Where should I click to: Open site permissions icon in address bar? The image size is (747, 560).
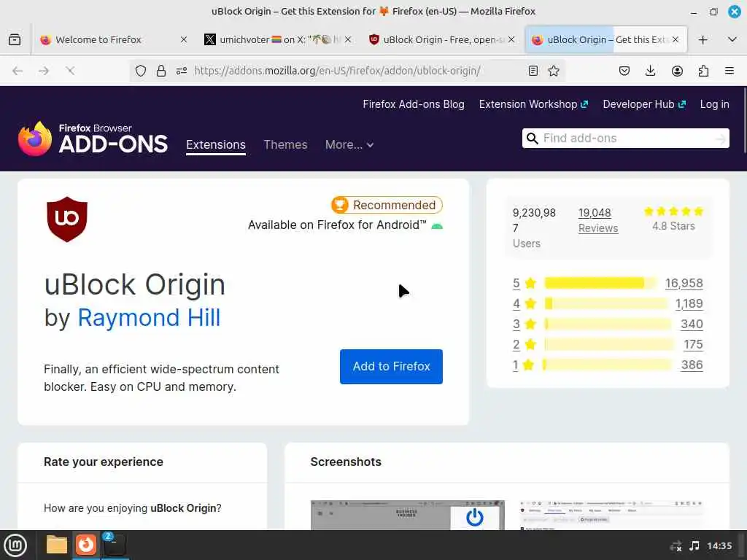[x=182, y=71]
